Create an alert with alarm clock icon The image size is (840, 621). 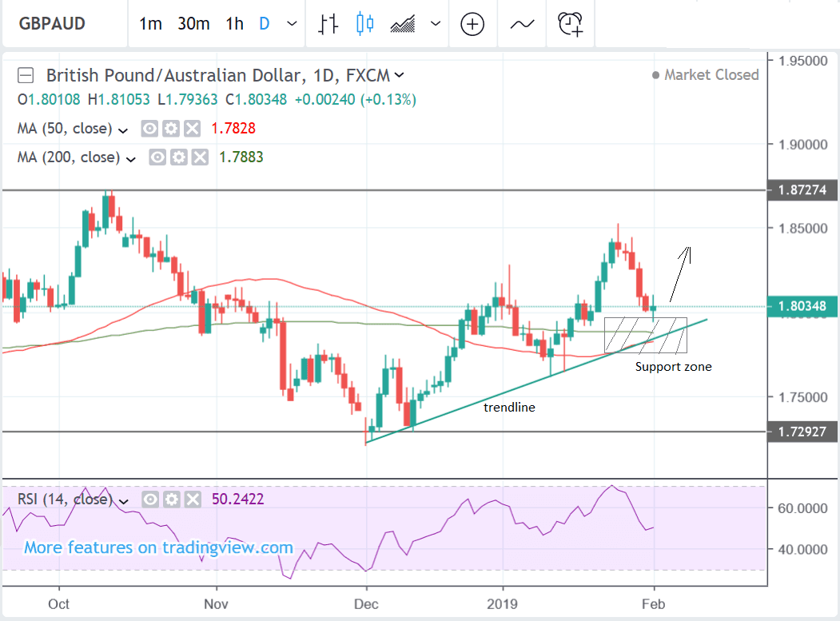571,24
